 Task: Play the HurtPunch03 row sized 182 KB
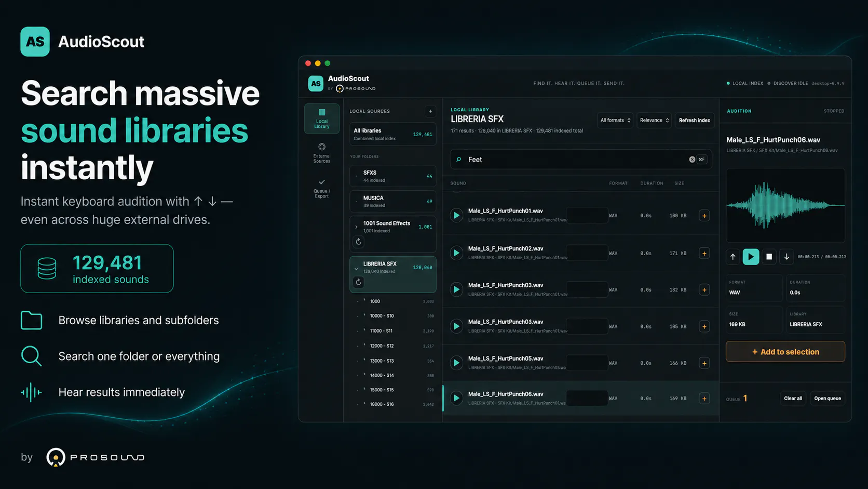[456, 289]
